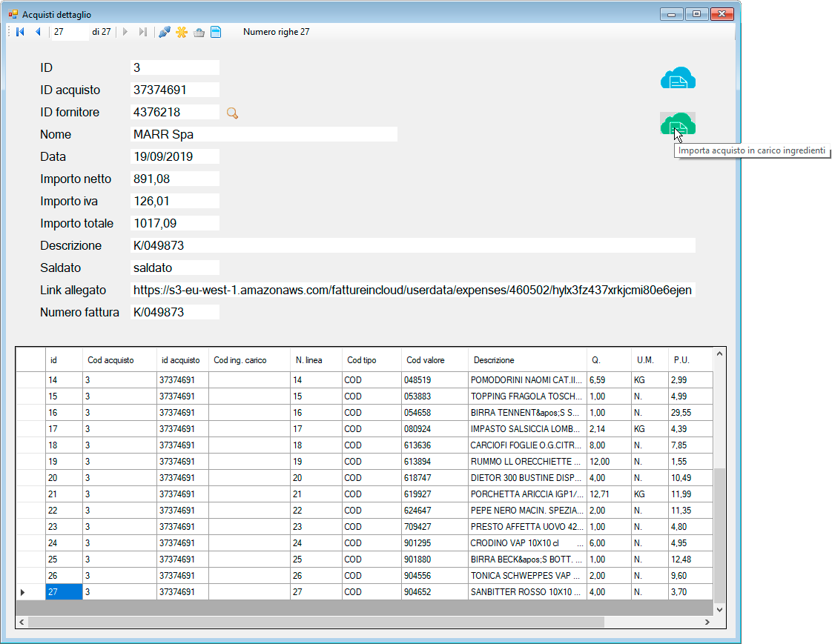Image resolution: width=832 pixels, height=644 pixels.
Task: Click the Q. column header
Action: click(x=609, y=360)
